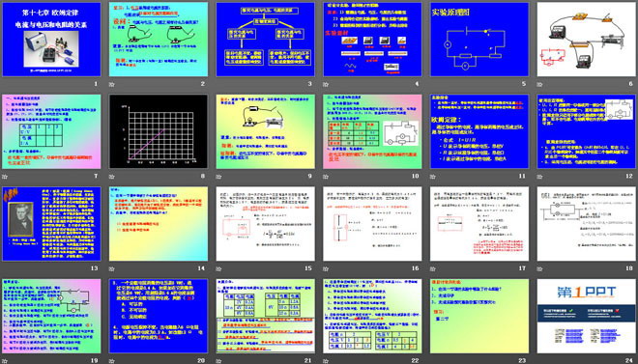Click the animation star under slide 8
Screen dimensions: 638x364
click(111, 177)
